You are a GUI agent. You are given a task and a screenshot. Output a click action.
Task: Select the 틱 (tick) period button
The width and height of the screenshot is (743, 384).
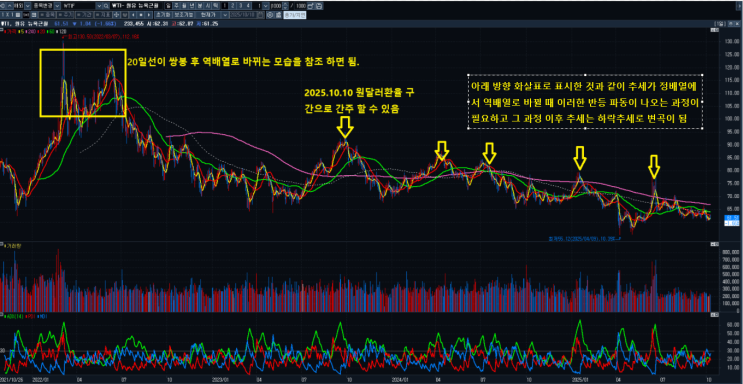(215, 6)
